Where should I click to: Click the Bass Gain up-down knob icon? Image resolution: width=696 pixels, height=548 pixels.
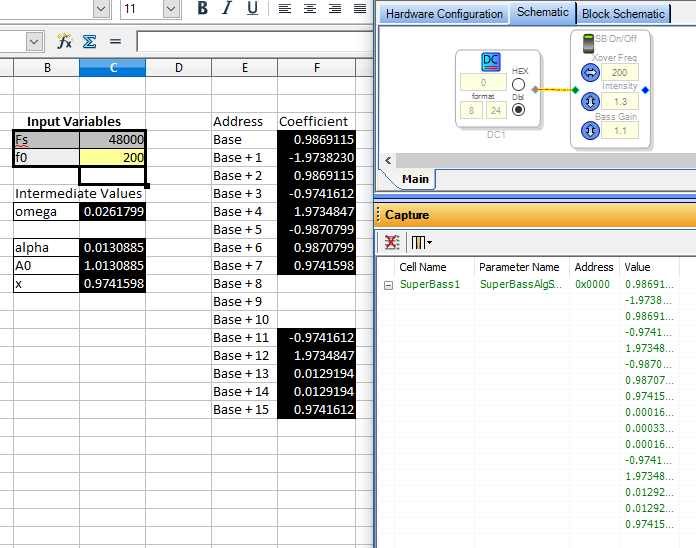590,130
